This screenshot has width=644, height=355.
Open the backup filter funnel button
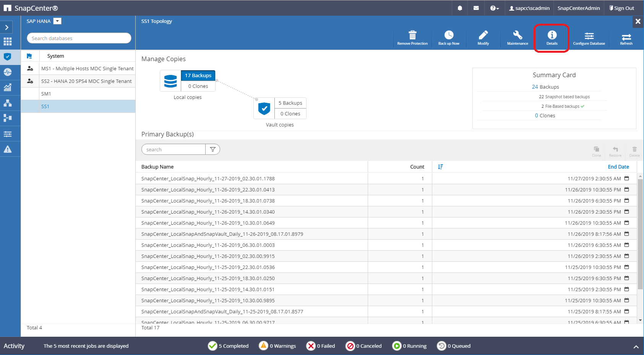(x=213, y=149)
